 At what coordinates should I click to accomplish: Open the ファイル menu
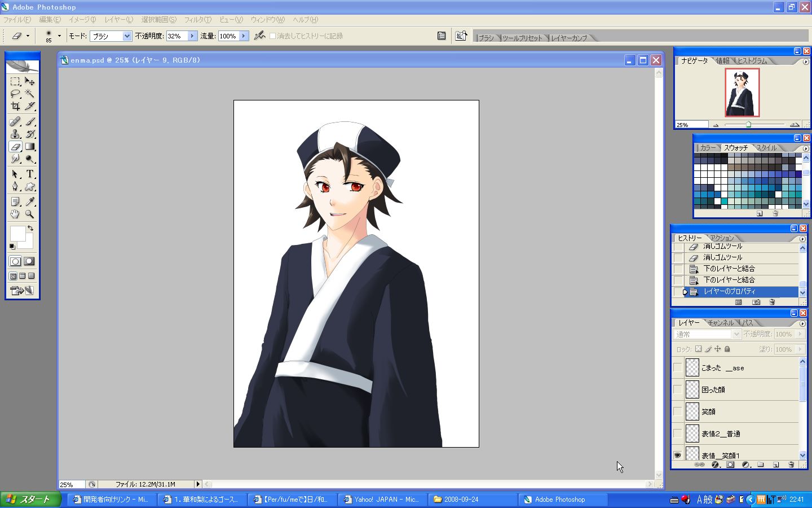pyautogui.click(x=17, y=20)
